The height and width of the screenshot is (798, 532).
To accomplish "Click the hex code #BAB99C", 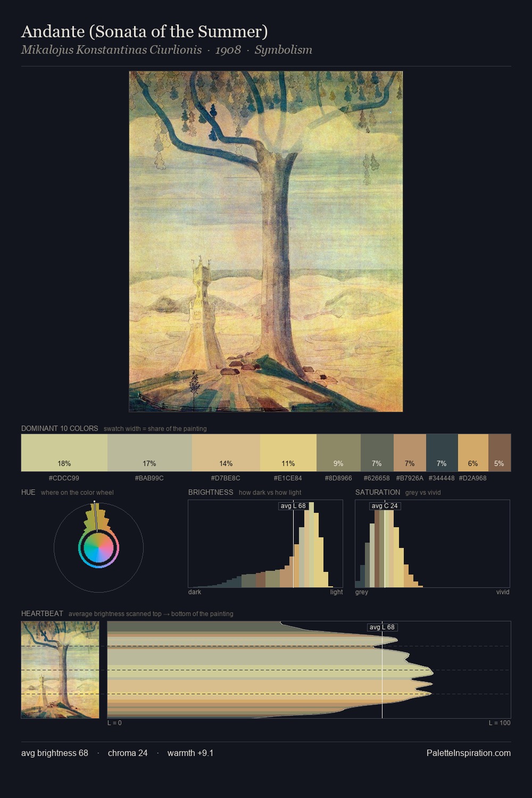I will click(x=149, y=478).
